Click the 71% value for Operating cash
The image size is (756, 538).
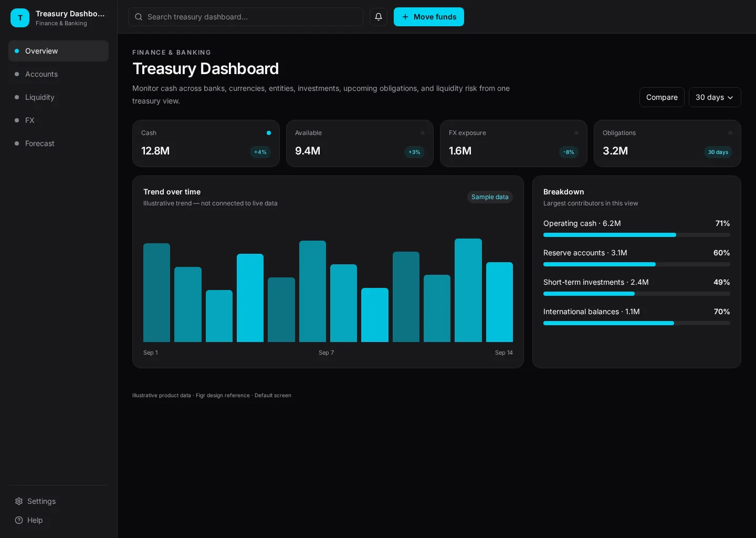[723, 223]
